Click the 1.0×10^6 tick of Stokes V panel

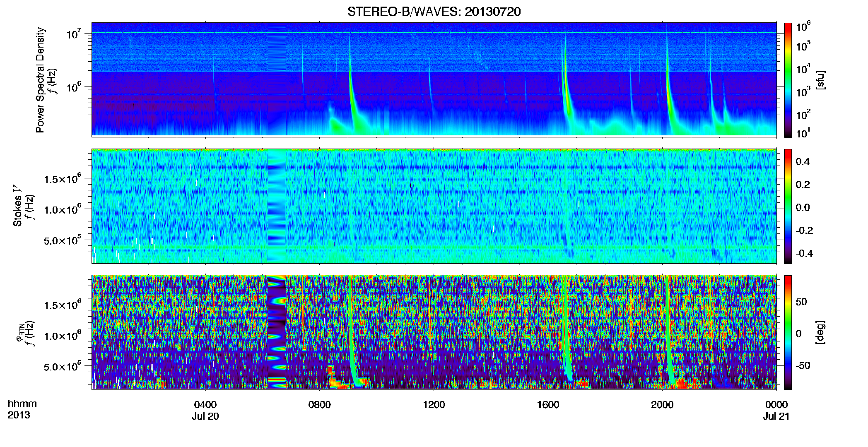(62, 209)
